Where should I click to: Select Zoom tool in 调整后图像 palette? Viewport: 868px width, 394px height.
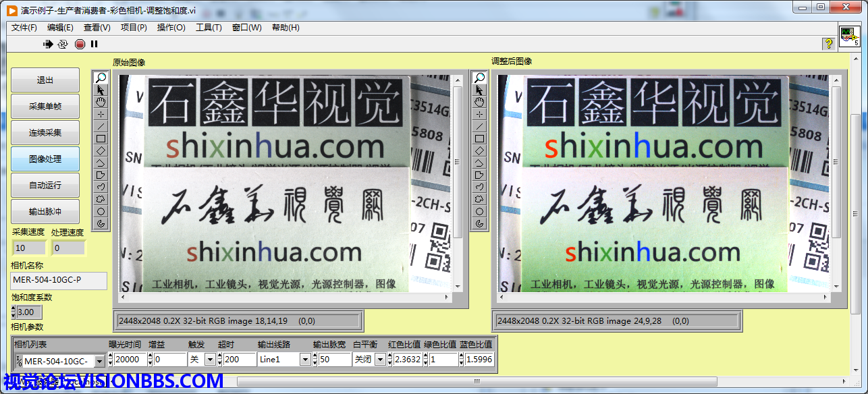pyautogui.click(x=479, y=78)
